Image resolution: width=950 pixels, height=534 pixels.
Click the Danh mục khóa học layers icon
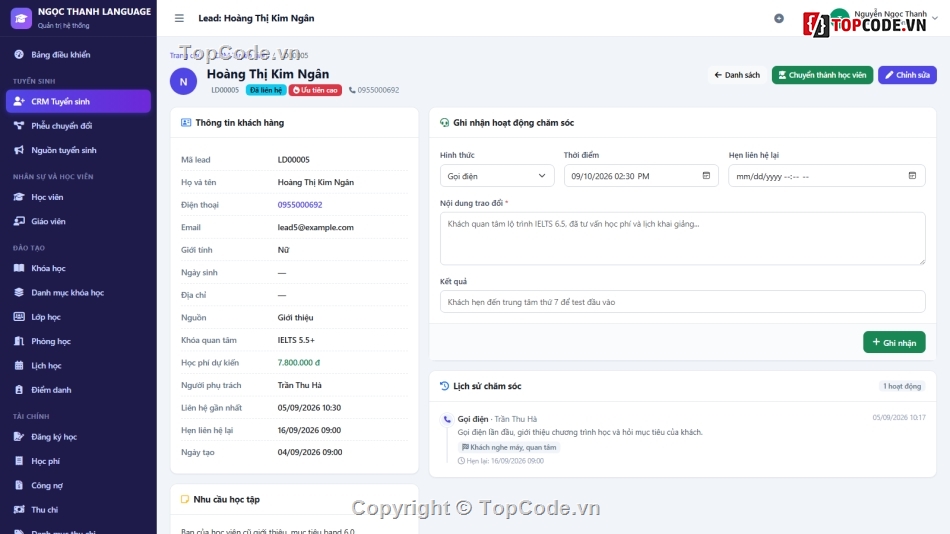(x=19, y=292)
